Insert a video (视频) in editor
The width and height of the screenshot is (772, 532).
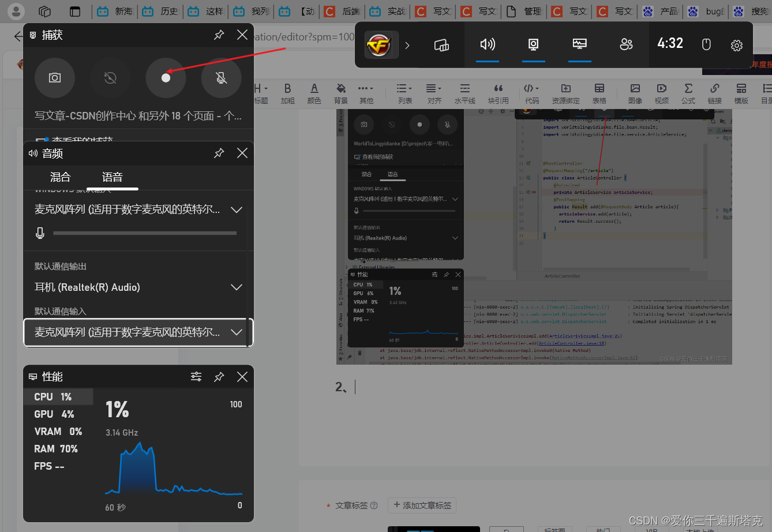pos(662,93)
